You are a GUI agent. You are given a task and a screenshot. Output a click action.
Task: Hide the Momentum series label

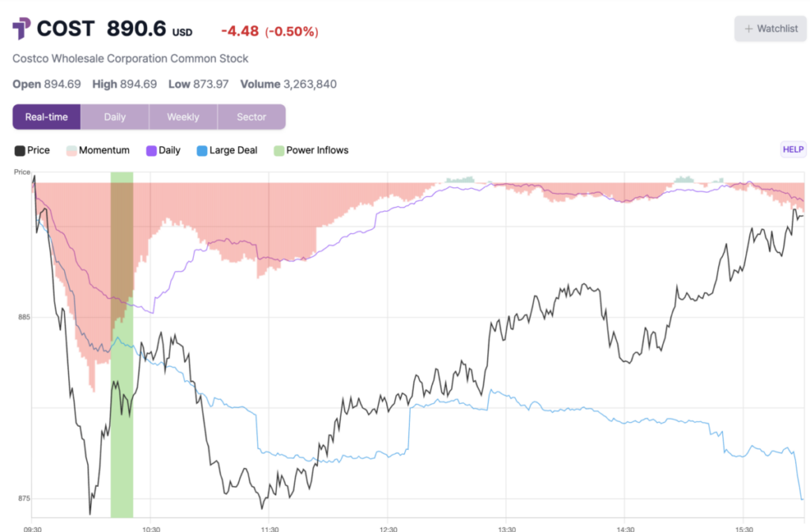pyautogui.click(x=104, y=150)
